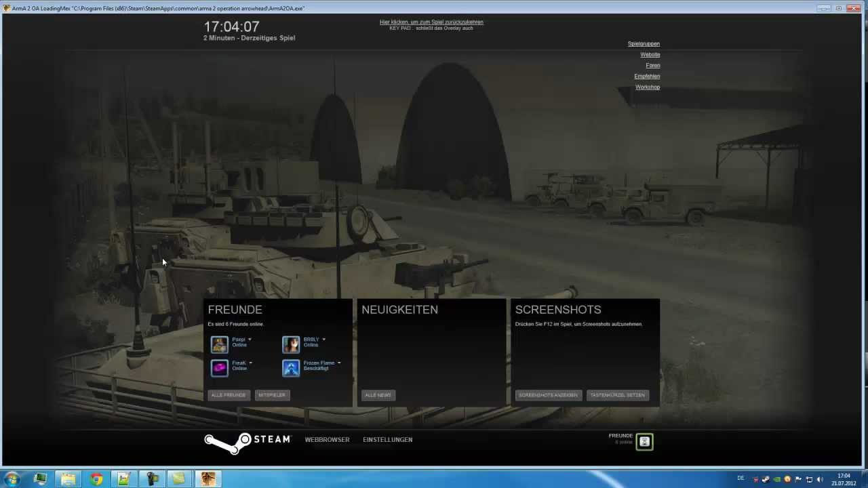Screen dimensions: 868x488
Task: Open the Empfehlen link
Action: 647,76
